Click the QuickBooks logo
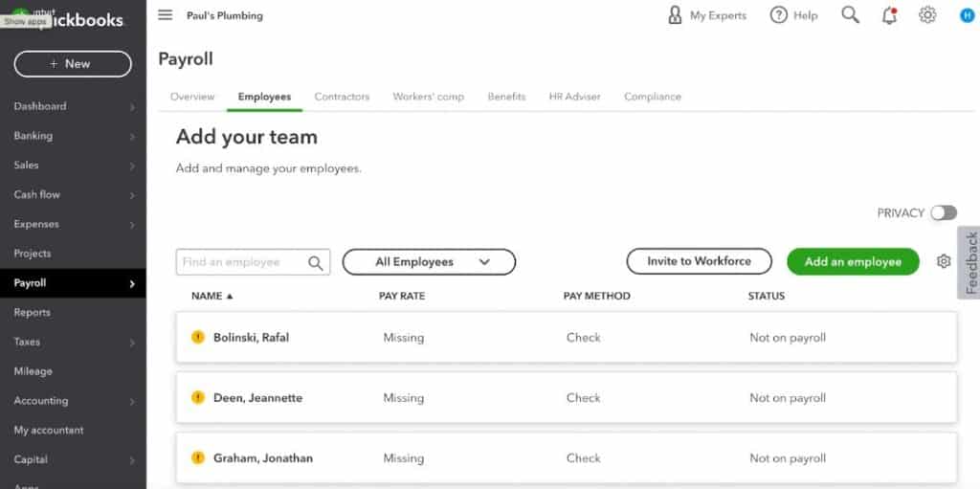Image resolution: width=980 pixels, height=489 pixels. (x=68, y=19)
